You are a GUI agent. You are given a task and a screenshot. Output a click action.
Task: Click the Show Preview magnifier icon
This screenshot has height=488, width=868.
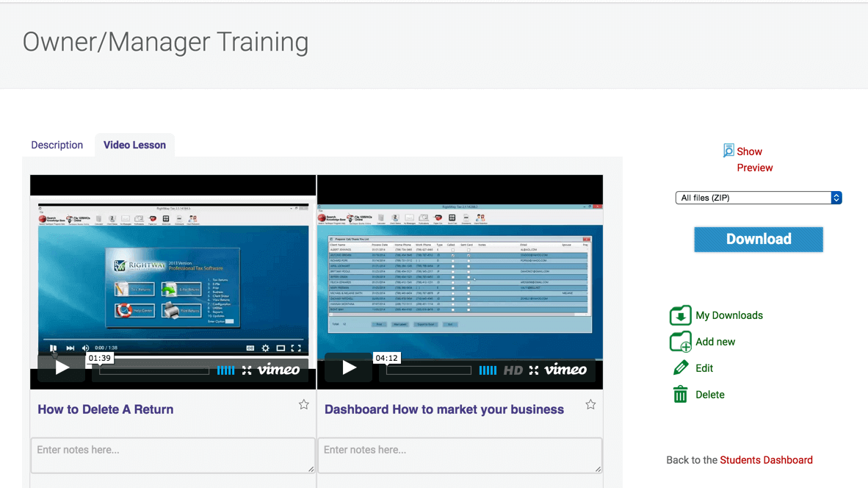[728, 151]
